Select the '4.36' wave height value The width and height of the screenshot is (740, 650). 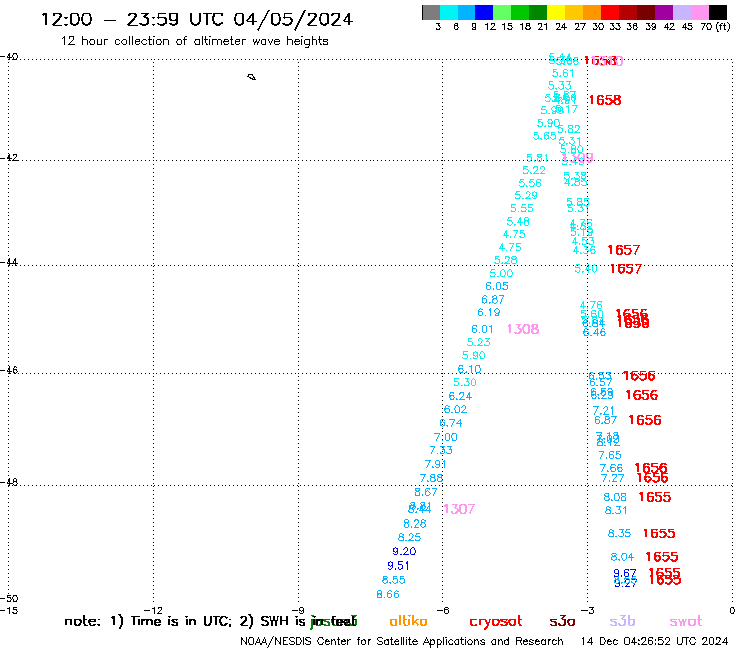[584, 250]
